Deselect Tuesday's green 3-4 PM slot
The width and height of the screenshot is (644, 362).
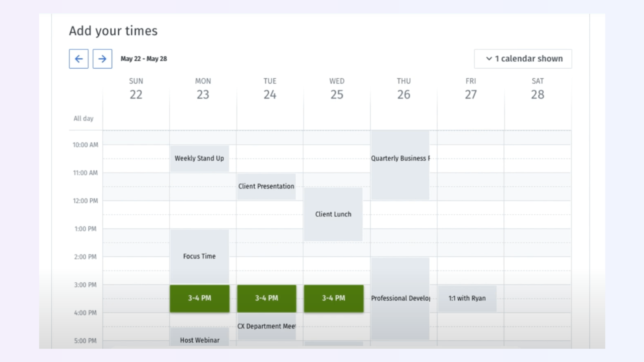click(267, 298)
